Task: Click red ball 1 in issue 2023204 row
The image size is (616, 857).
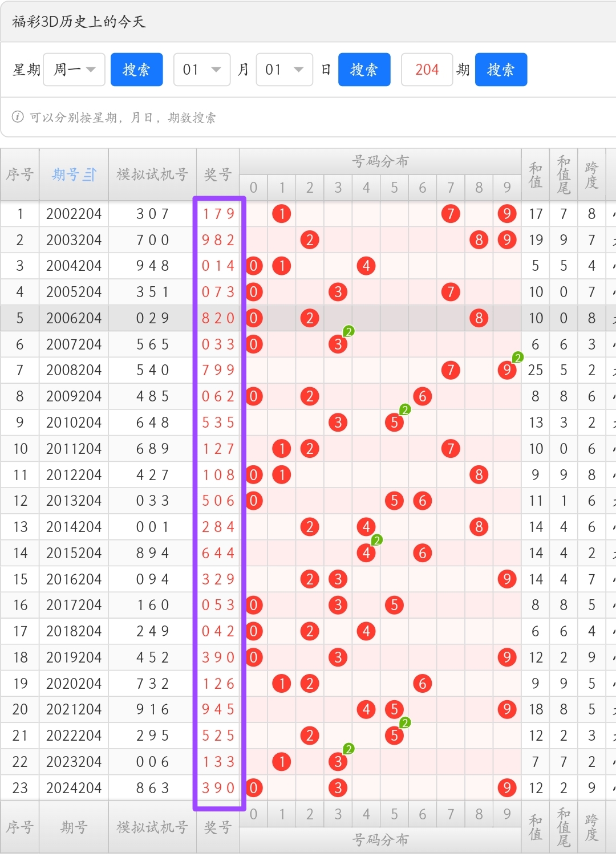Action: (x=282, y=762)
